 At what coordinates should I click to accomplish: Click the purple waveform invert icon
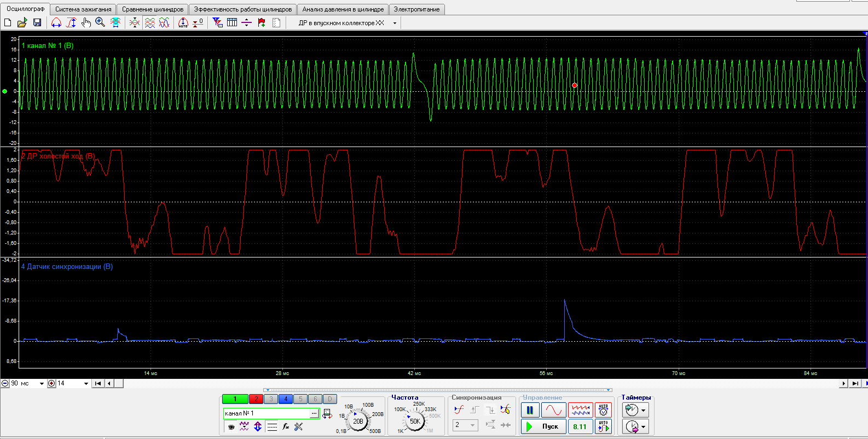point(244,426)
